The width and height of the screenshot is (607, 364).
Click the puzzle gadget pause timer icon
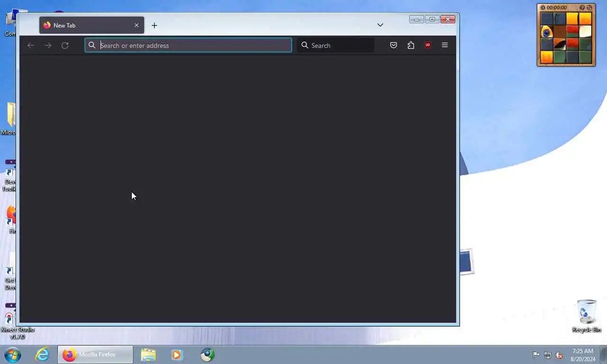tap(543, 8)
